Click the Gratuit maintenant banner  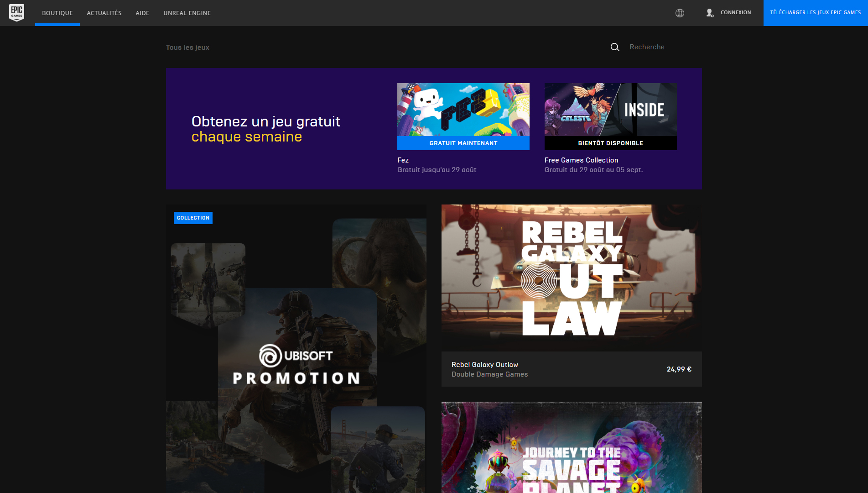coord(463,143)
